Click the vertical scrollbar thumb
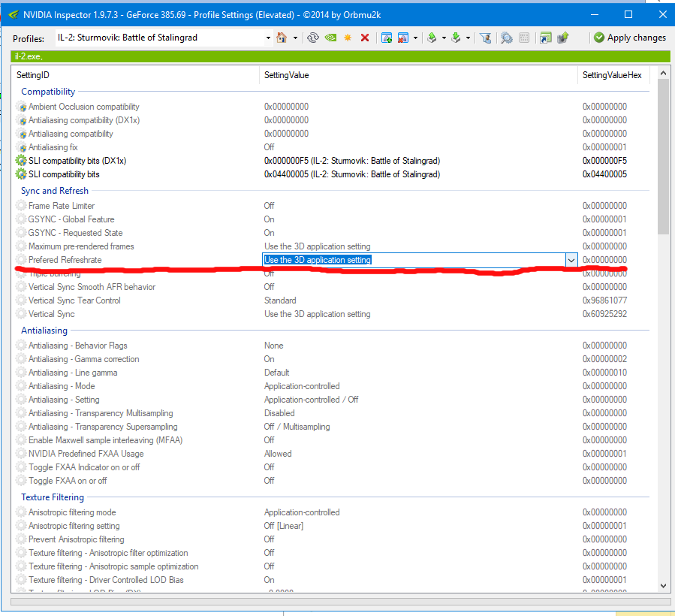Screen dimensions: 675x616 [x=663, y=157]
